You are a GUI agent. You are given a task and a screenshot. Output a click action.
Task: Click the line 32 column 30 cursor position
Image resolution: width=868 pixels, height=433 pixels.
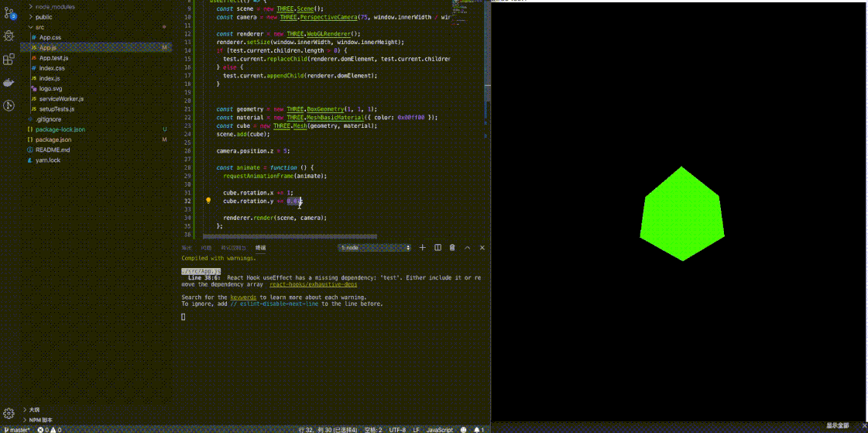(x=329, y=430)
